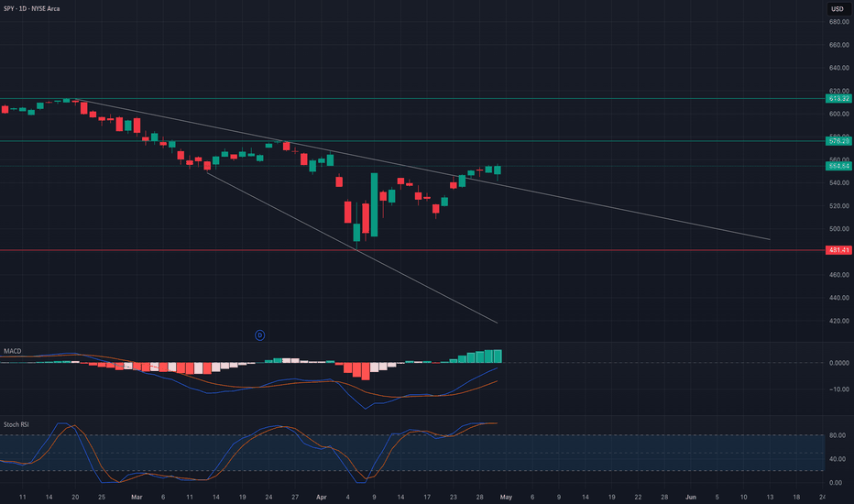The image size is (854, 504).
Task: Select the red horizontal support line
Action: (x=412, y=250)
